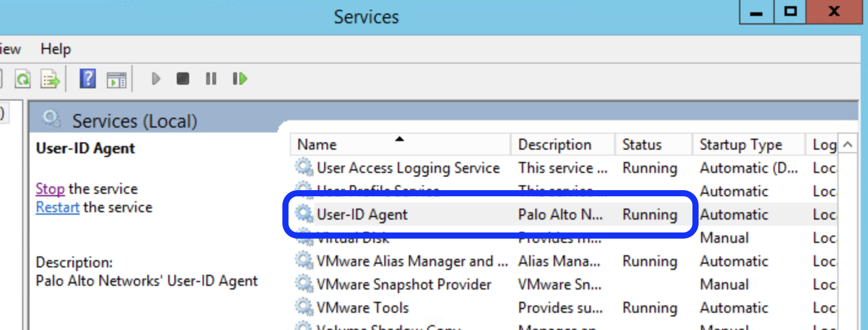
Task: Open the Help question mark icon
Action: tap(88, 79)
